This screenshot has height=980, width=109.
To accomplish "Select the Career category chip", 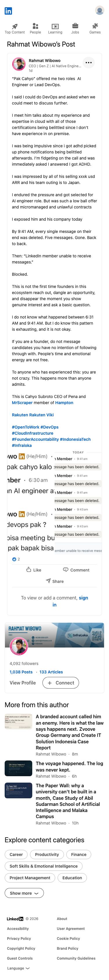I will pyautogui.click(x=16, y=854).
